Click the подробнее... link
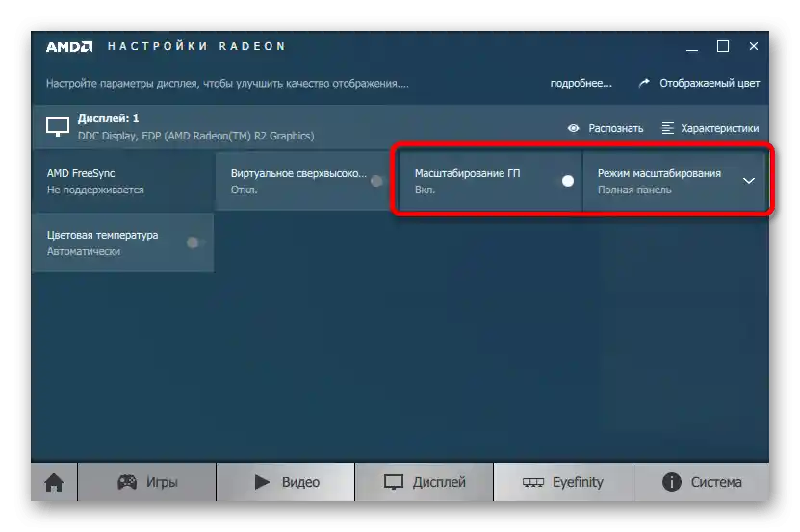This screenshot has height=532, width=800. [581, 83]
